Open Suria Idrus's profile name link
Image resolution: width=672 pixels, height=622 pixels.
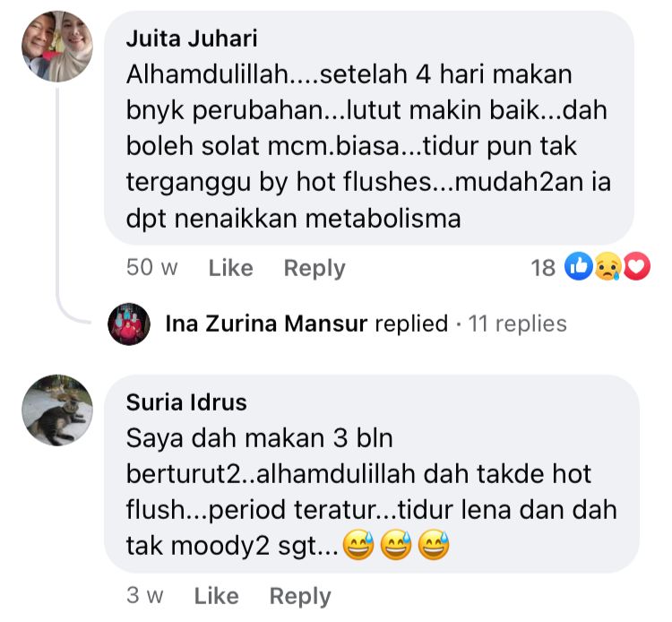(x=186, y=402)
